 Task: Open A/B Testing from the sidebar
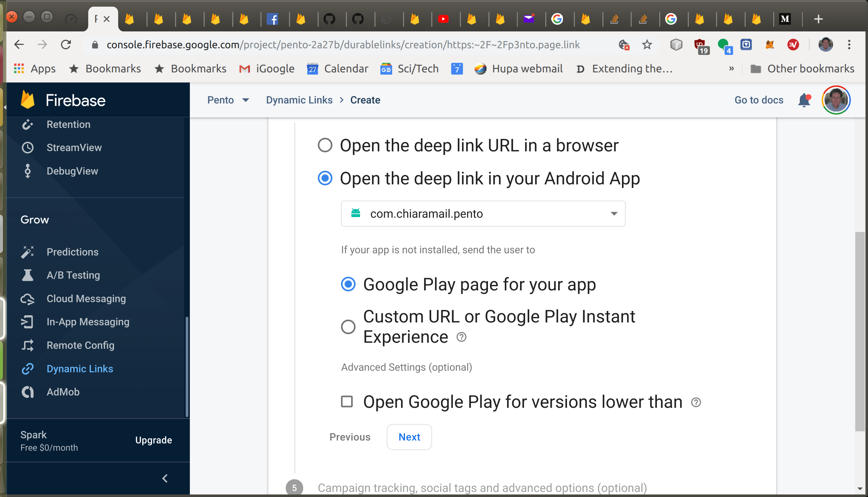pos(73,275)
